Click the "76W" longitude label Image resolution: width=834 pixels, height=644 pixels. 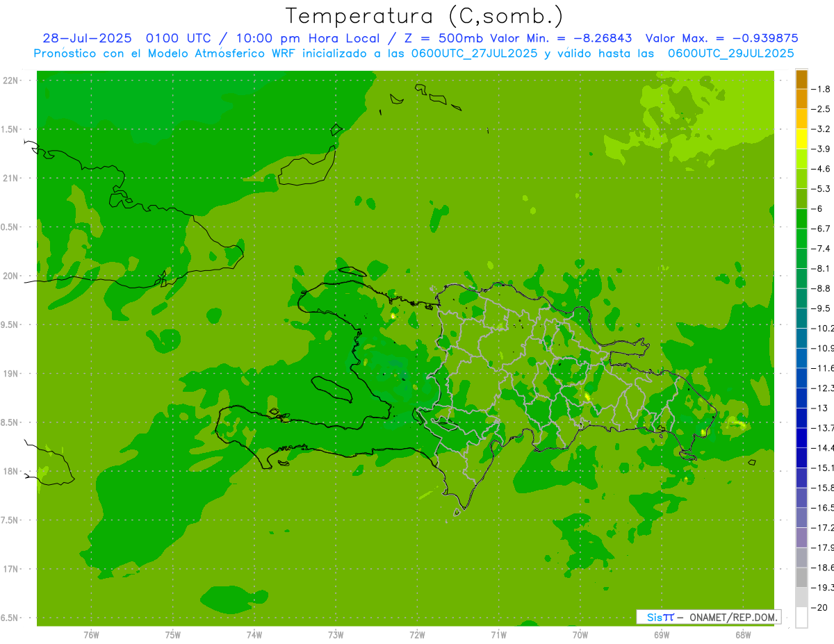[91, 634]
